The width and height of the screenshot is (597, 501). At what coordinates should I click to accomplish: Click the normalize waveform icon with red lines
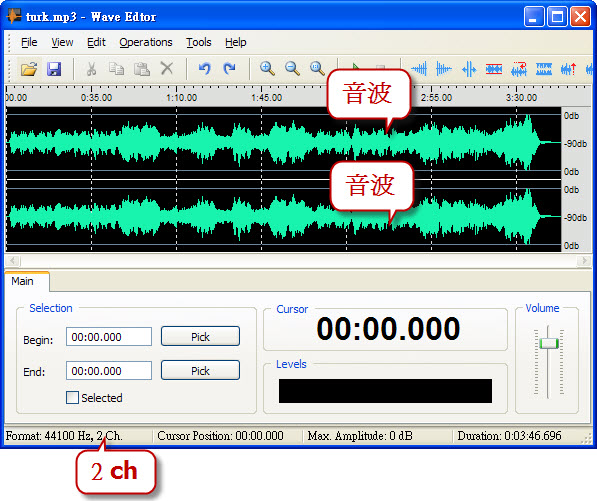494,69
